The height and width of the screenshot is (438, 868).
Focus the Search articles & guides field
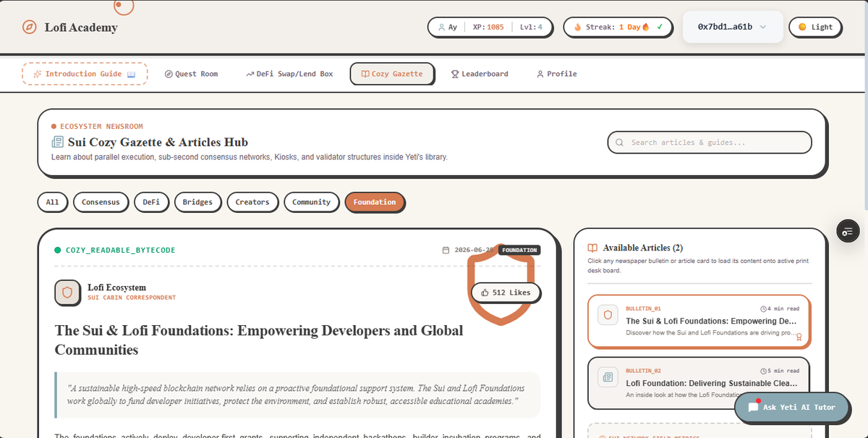[710, 143]
